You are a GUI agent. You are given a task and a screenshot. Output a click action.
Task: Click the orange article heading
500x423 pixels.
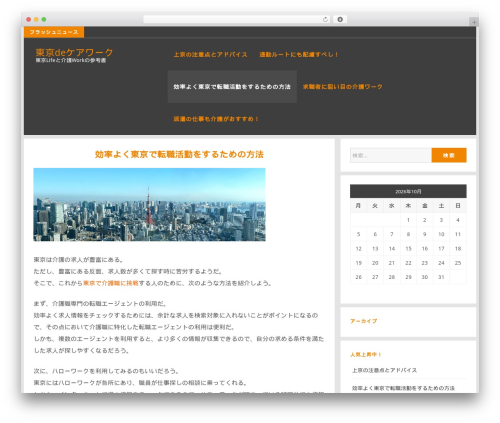point(179,154)
